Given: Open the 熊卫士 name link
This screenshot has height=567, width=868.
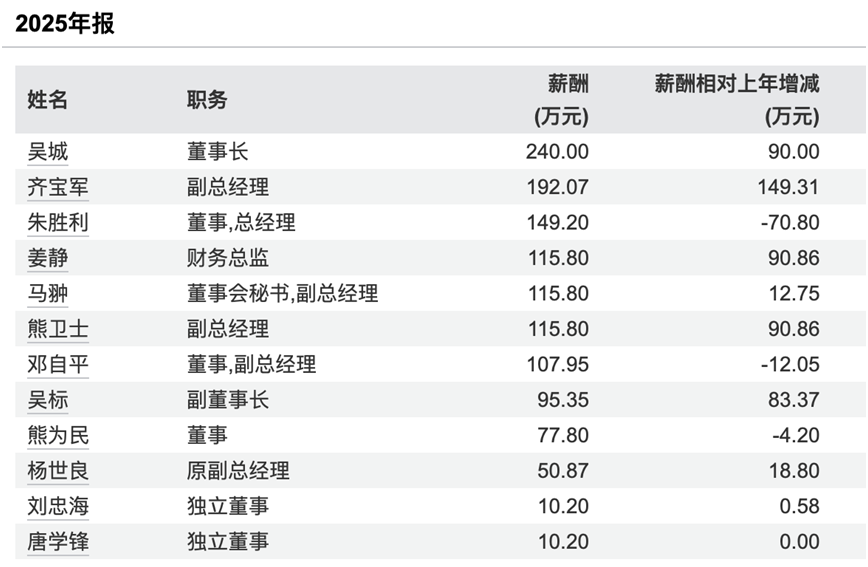Looking at the screenshot, I should (58, 329).
